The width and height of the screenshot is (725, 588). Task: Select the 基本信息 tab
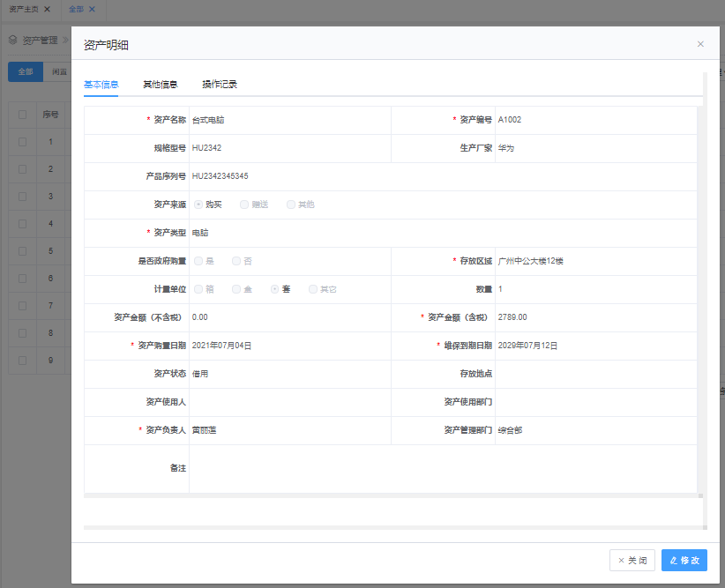pos(101,85)
